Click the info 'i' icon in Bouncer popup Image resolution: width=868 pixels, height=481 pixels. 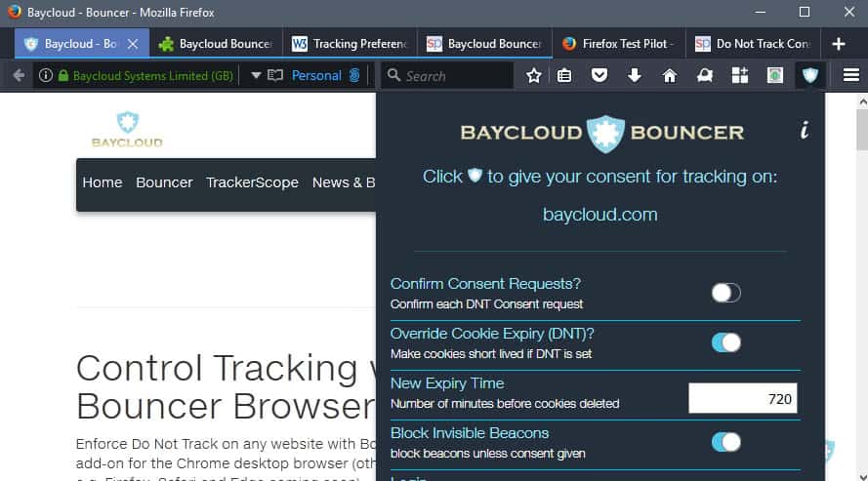[x=805, y=130]
